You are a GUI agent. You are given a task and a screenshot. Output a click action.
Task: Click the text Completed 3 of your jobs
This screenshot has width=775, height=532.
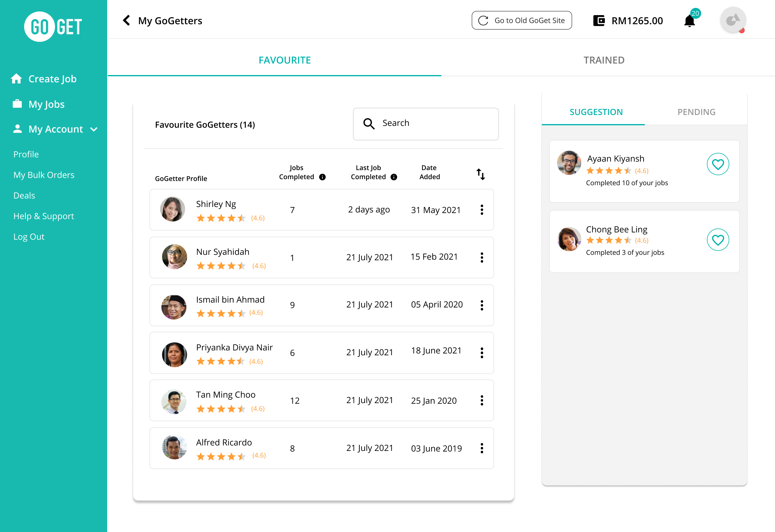[x=625, y=252]
